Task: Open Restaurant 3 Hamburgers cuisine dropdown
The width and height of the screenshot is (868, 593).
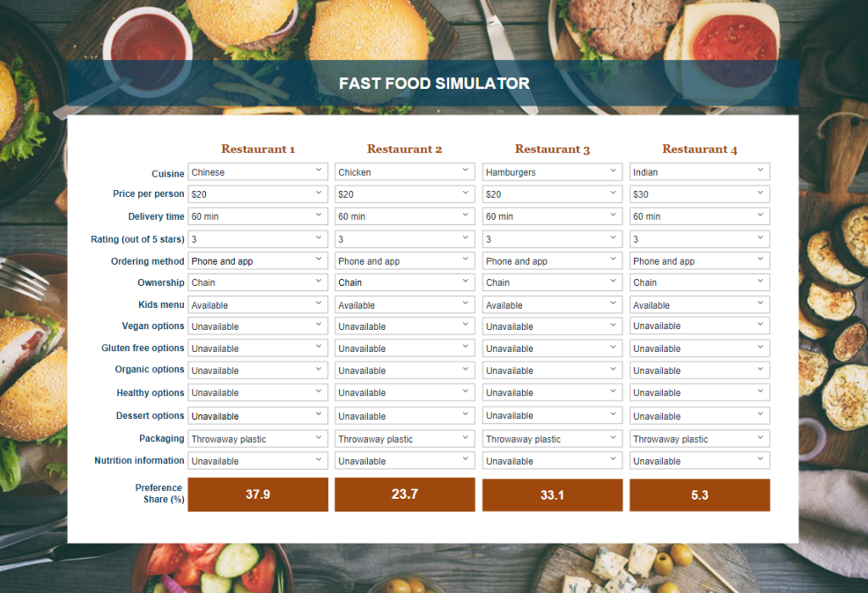Action: (x=552, y=172)
